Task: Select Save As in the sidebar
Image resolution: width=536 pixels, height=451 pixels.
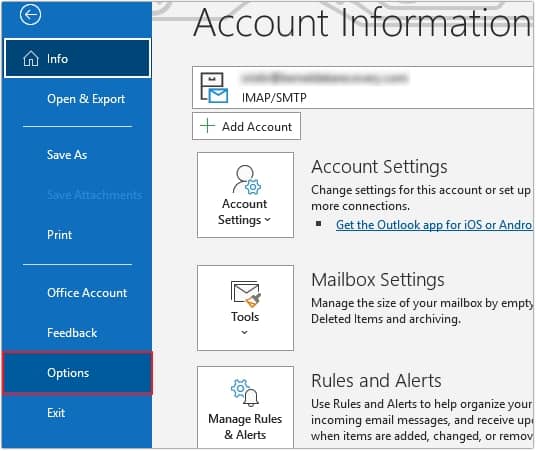Action: point(67,155)
